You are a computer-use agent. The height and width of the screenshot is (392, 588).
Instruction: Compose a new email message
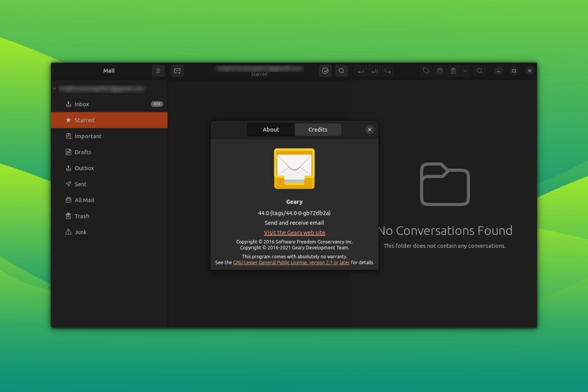pos(177,71)
